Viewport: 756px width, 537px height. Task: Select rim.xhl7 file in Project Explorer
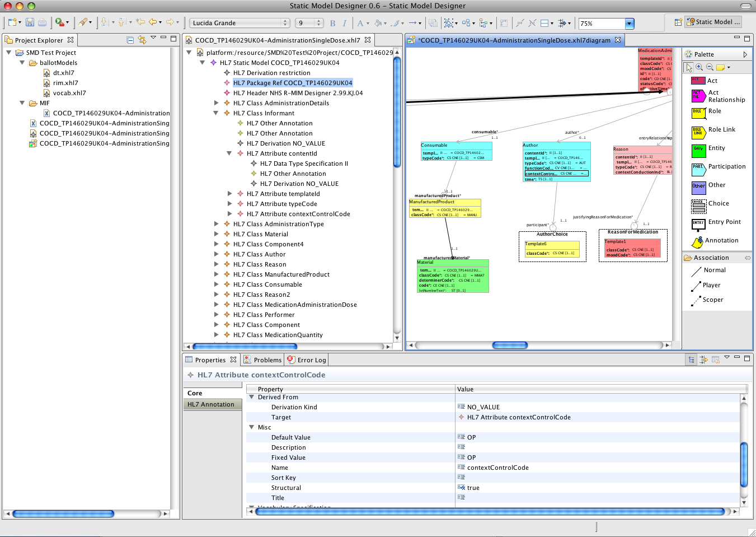point(65,83)
